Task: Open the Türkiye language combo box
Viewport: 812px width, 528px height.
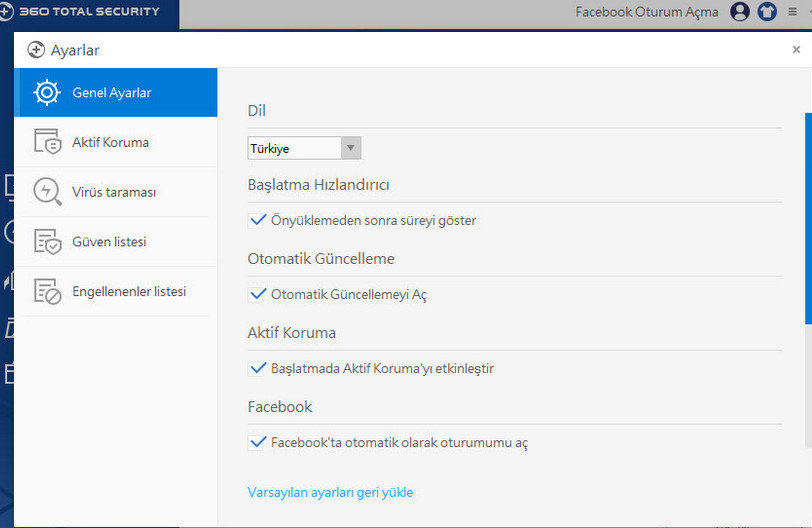Action: pyautogui.click(x=304, y=149)
